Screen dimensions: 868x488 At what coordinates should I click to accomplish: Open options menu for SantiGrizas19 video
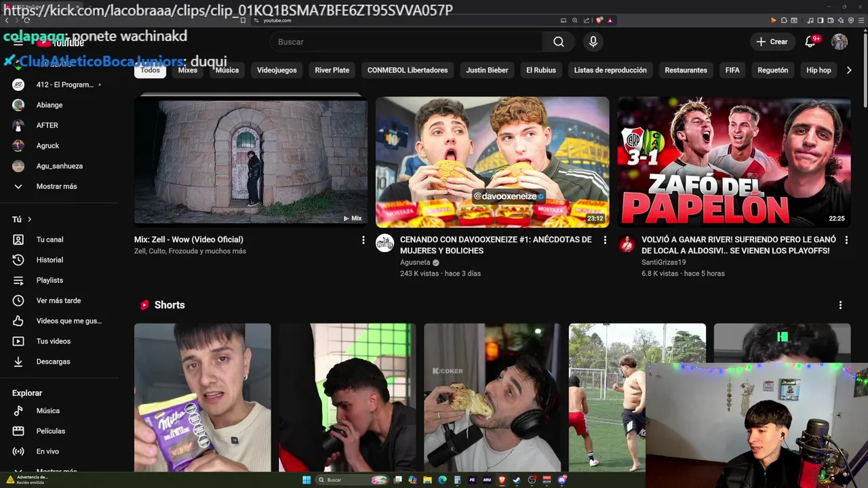click(846, 240)
